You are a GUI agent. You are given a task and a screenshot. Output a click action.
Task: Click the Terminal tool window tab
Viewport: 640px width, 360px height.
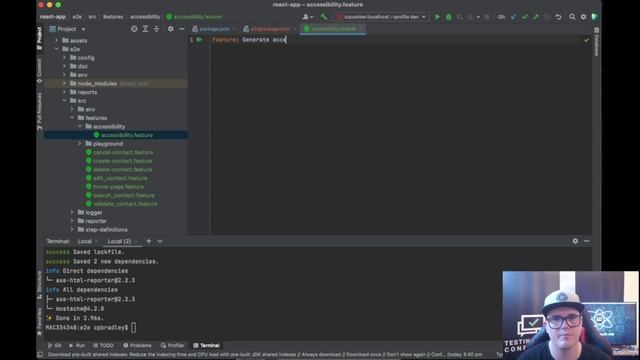click(207, 345)
